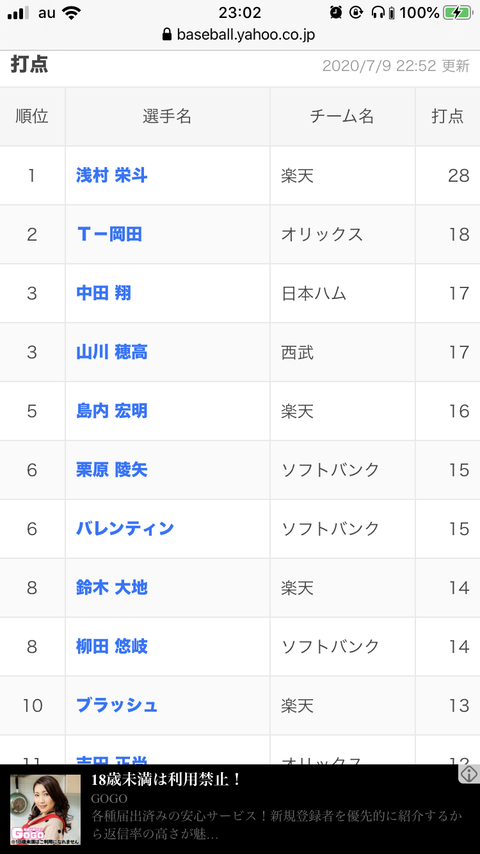This screenshot has width=480, height=854.
Task: Tap the cellular signal bars icon
Action: point(18,13)
